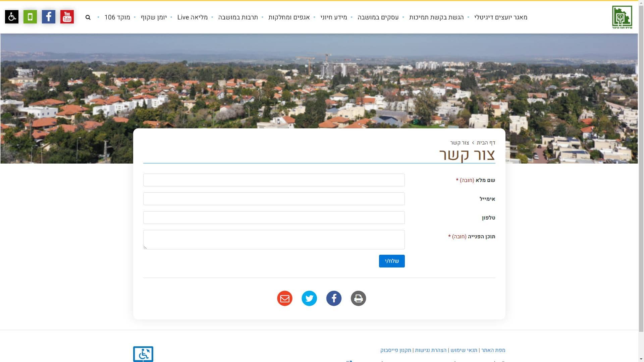Print page using printer icon
The width and height of the screenshot is (644, 362).
coord(358,298)
